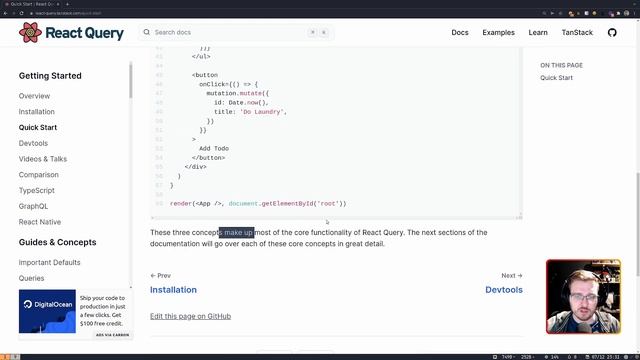
Task: Open React Native in sidebar
Action: pyautogui.click(x=40, y=222)
